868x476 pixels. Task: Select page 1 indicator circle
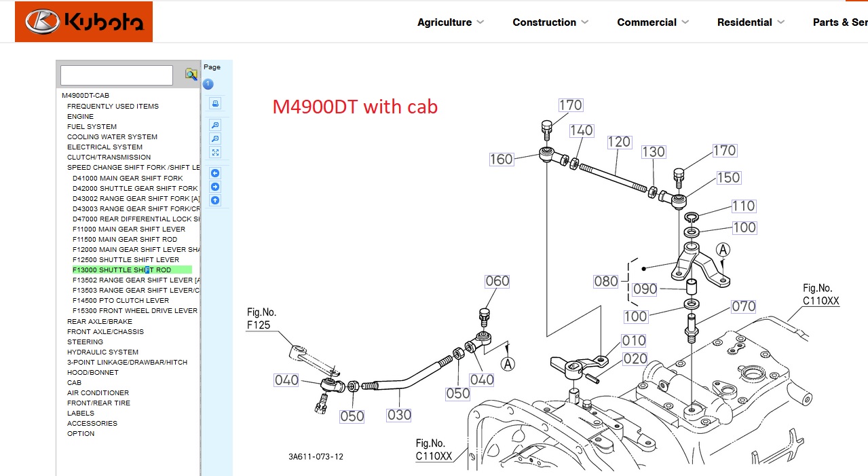208,84
